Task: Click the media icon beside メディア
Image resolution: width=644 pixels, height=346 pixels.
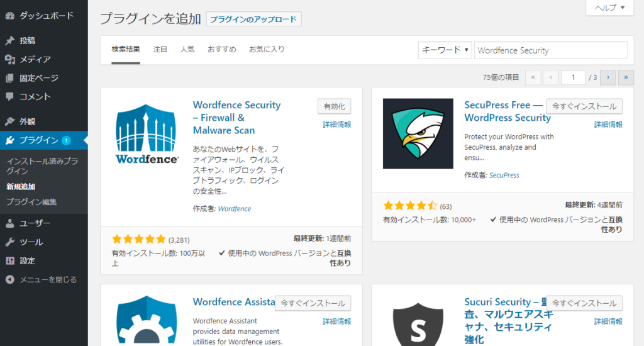Action: pos(10,59)
